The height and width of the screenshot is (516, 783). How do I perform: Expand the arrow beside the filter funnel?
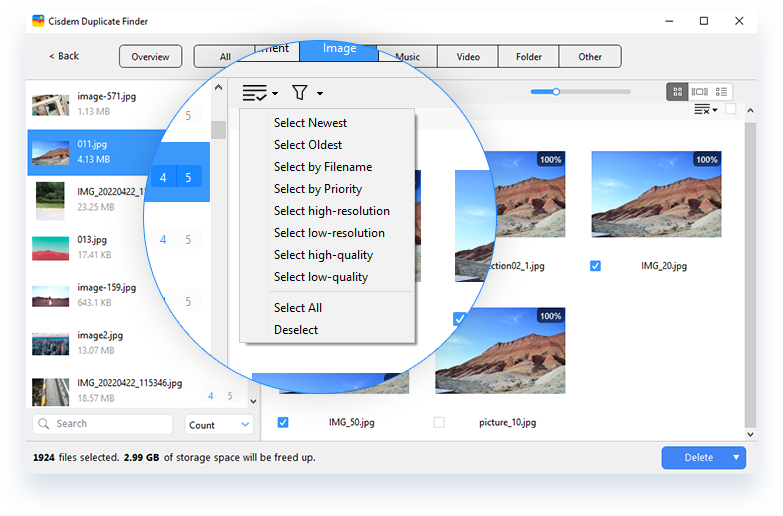tap(320, 94)
